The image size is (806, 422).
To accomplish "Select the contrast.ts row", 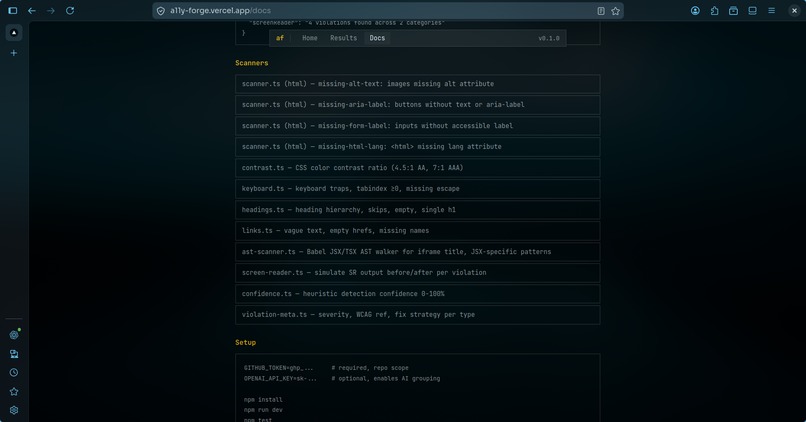I will (417, 168).
